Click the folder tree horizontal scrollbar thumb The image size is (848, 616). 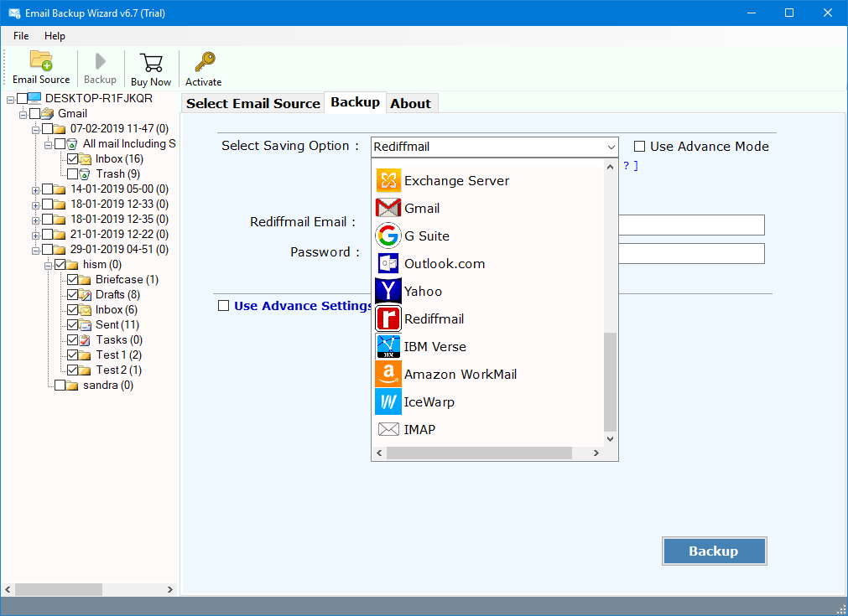click(x=59, y=589)
